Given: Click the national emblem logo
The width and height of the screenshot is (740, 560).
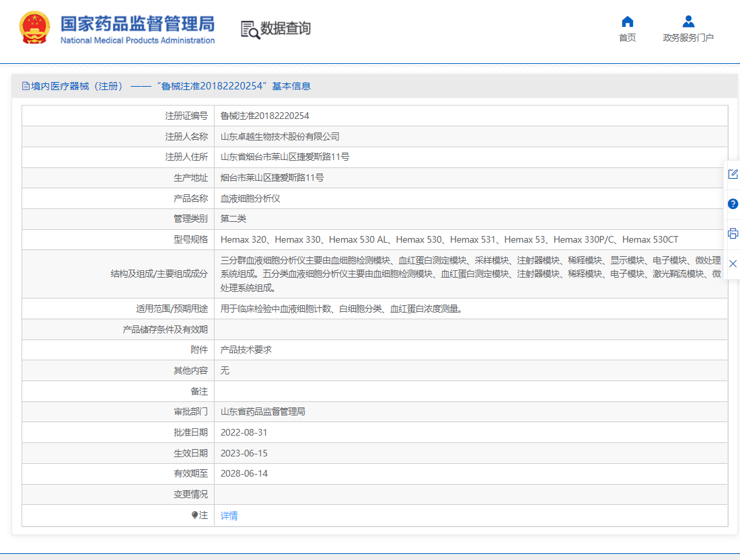Looking at the screenshot, I should (x=34, y=28).
